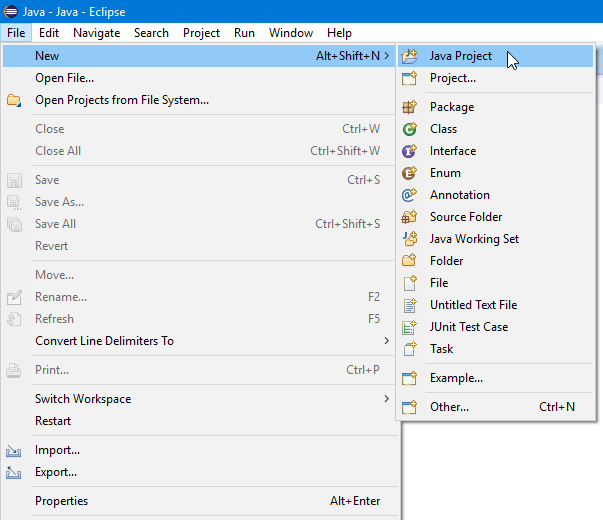Click the Alt+Enter shortcut text
The width and height of the screenshot is (603, 520).
coord(355,501)
